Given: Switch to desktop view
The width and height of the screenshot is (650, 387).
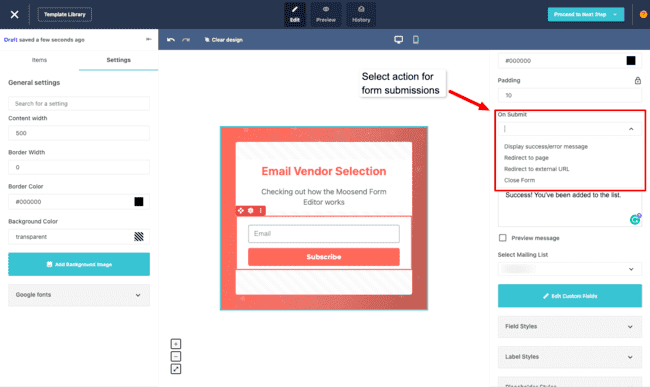Looking at the screenshot, I should [x=398, y=40].
